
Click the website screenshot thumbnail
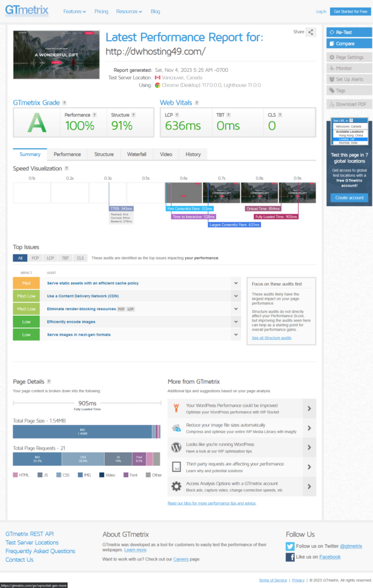[56, 55]
